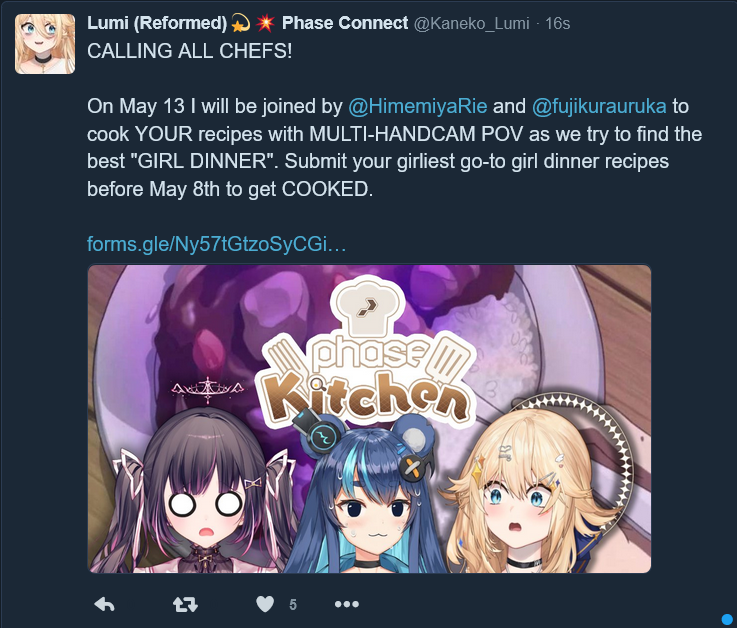The image size is (737, 628).
Task: Retweet this Phase Kitchen post
Action: pyautogui.click(x=185, y=604)
